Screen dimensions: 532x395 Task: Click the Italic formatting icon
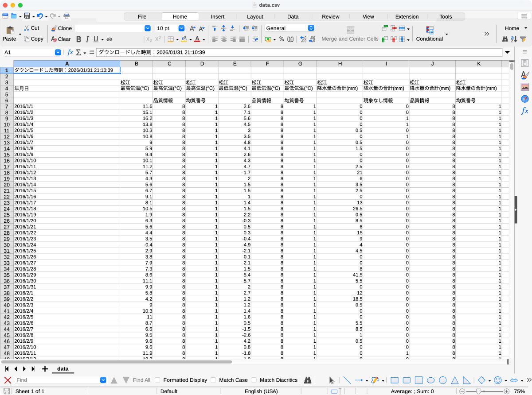point(87,39)
